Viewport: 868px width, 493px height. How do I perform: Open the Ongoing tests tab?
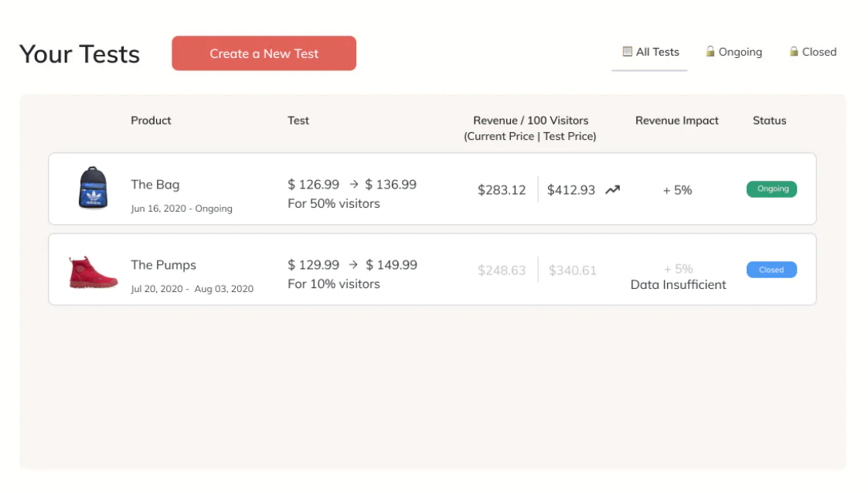(734, 52)
